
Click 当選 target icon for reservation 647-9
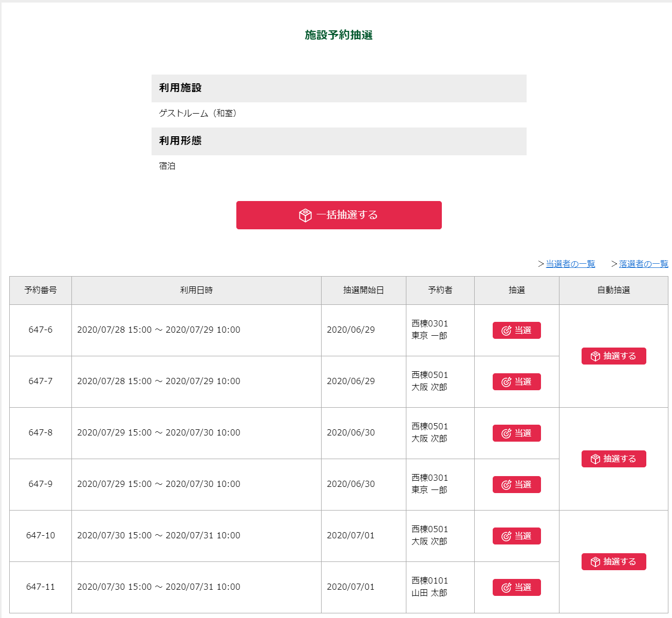coord(506,485)
